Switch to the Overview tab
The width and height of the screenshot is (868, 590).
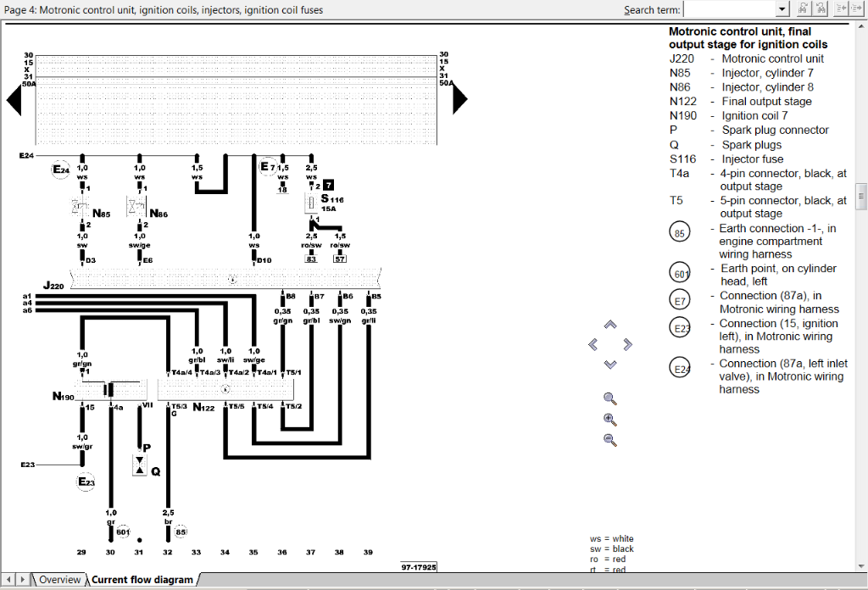point(59,580)
